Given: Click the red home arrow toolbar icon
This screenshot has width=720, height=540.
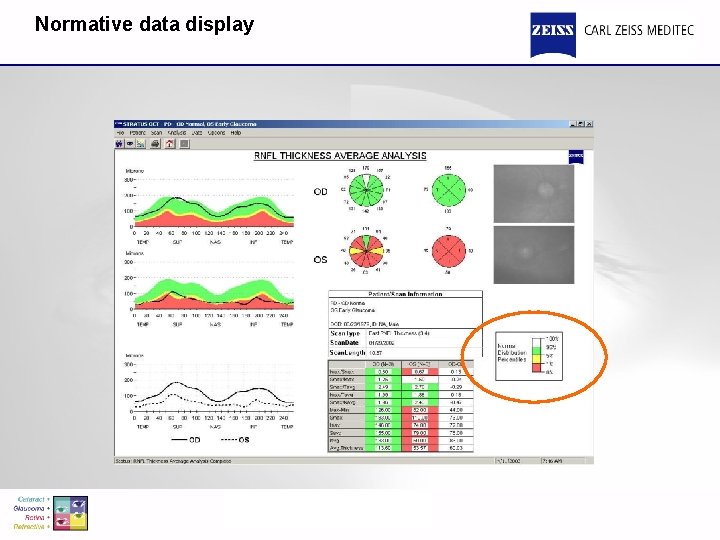Looking at the screenshot, I should point(170,144).
